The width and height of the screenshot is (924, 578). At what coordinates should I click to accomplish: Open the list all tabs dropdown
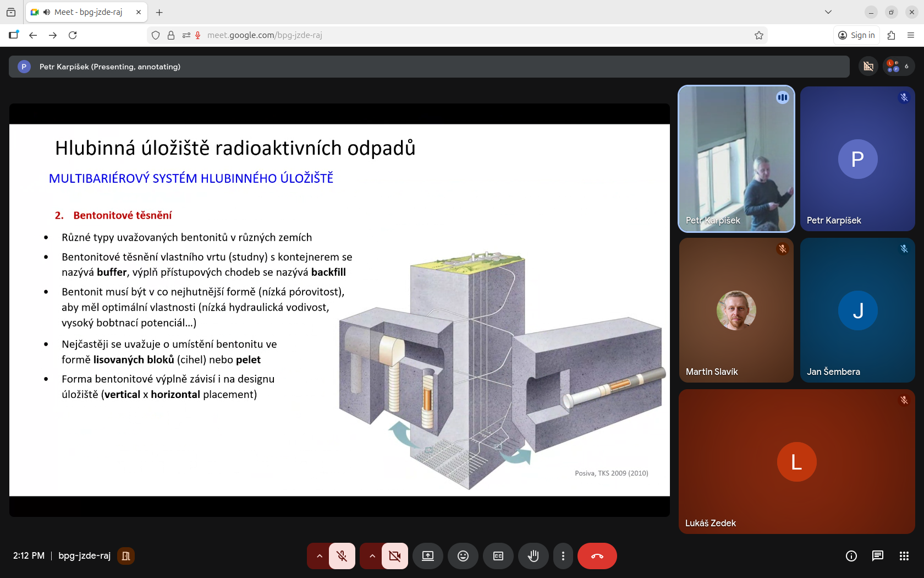coord(828,12)
